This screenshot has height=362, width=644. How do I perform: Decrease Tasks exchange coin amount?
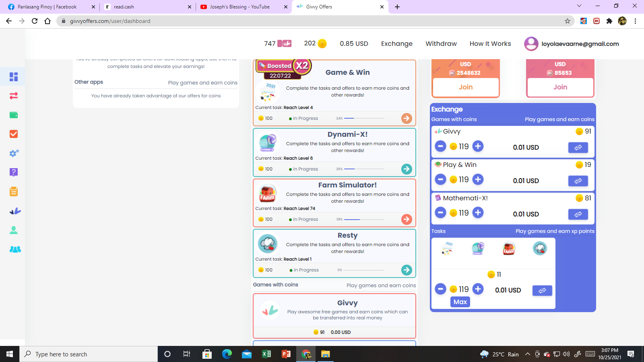pyautogui.click(x=440, y=289)
